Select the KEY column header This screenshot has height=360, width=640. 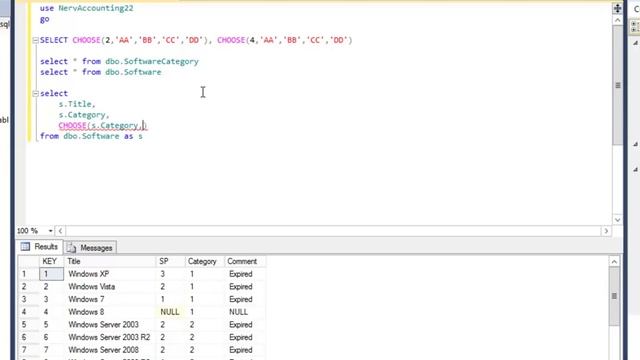click(51, 261)
